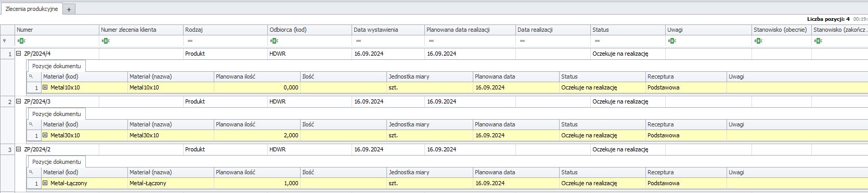Sort by the Stanowisko (obecnie) column header
The image size is (868, 193).
[782, 30]
